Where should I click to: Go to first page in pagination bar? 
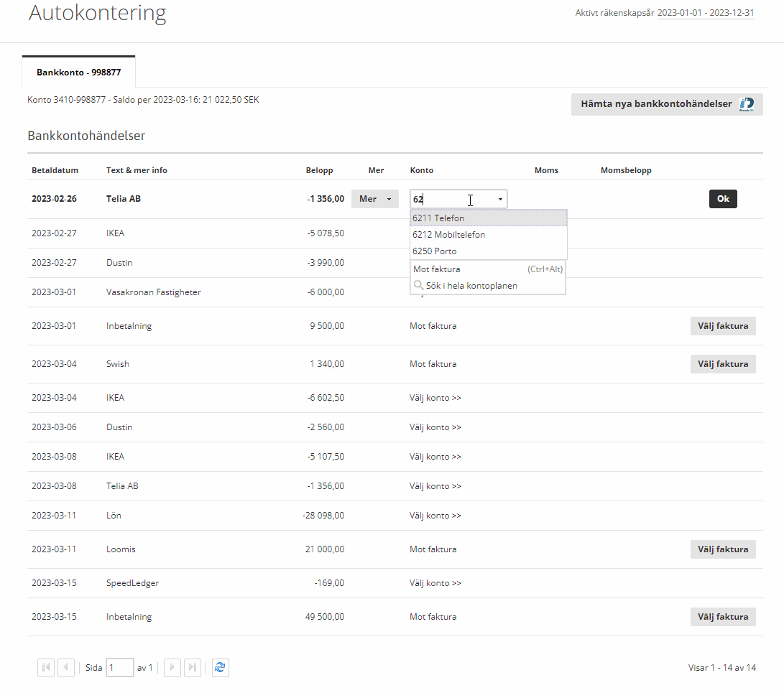tap(46, 668)
